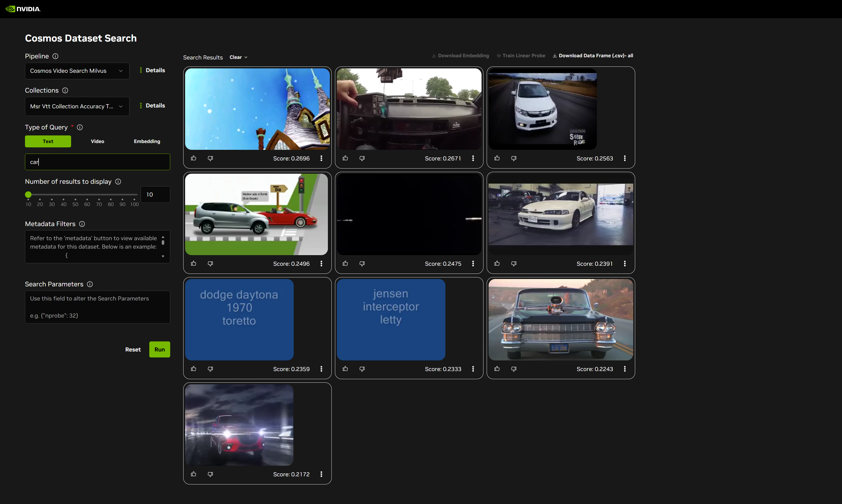Click thumbs up on the 0.2696 result

click(194, 158)
